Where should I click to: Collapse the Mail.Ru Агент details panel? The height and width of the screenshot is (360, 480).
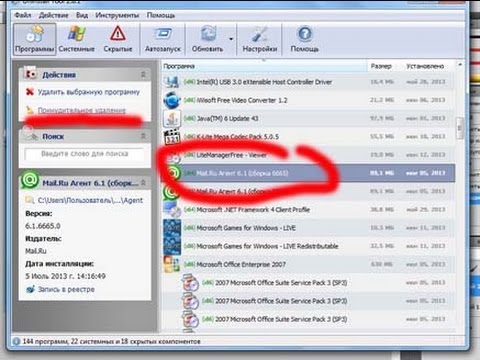143,183
